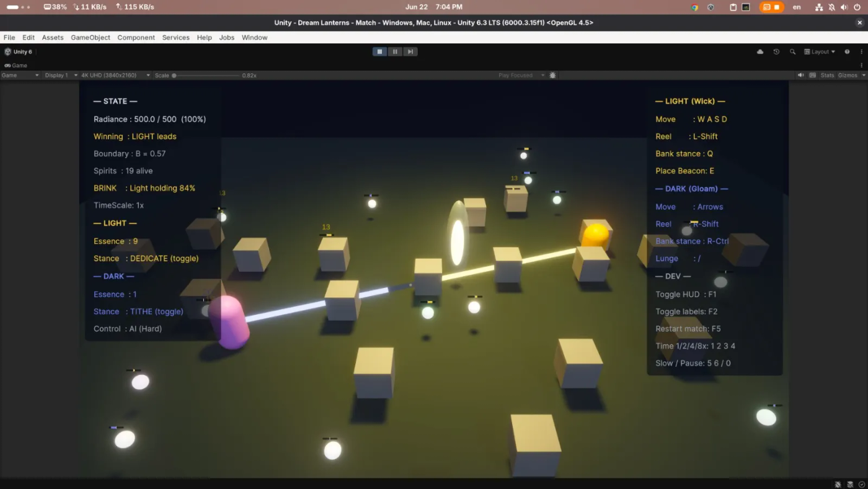Open the Window menu

254,37
